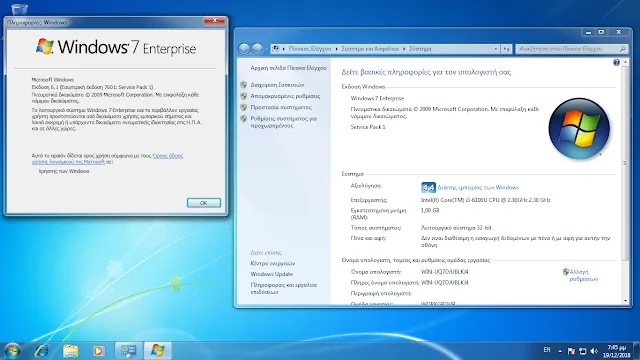Select processor text Intel Core i3-6100U
This screenshot has width=640, height=360.
pos(485,200)
